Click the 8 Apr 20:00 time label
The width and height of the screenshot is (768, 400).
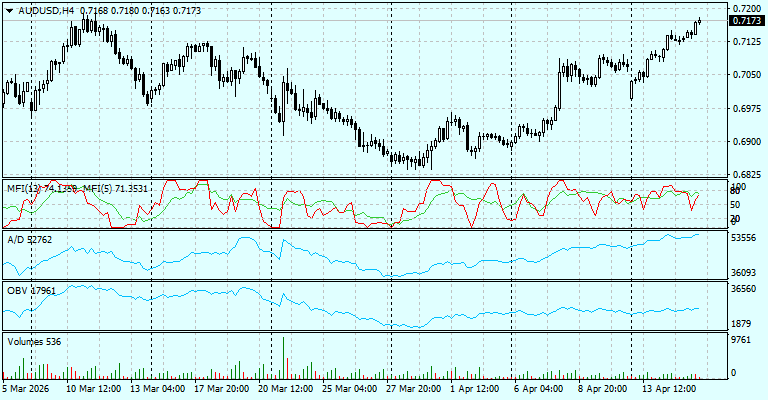click(602, 389)
